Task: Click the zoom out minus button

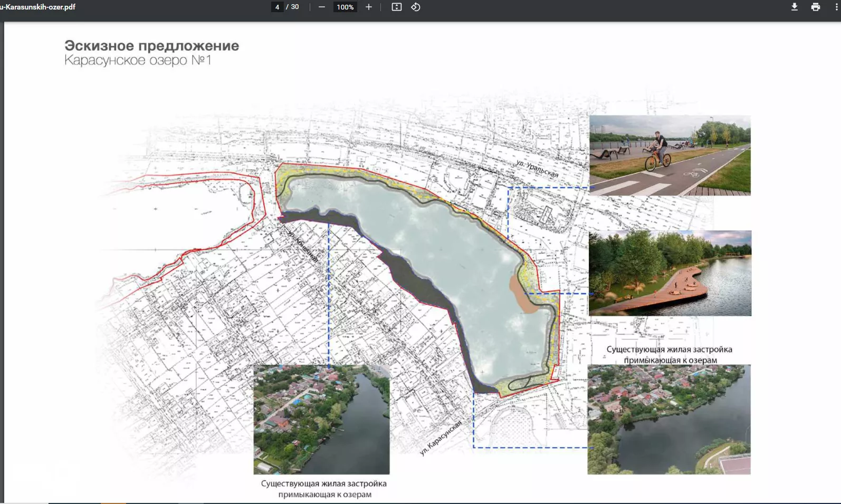Action: (x=322, y=7)
